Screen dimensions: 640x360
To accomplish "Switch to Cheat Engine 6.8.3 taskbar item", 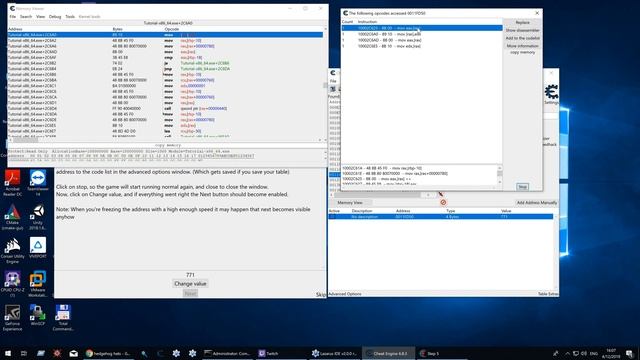I will 388,353.
